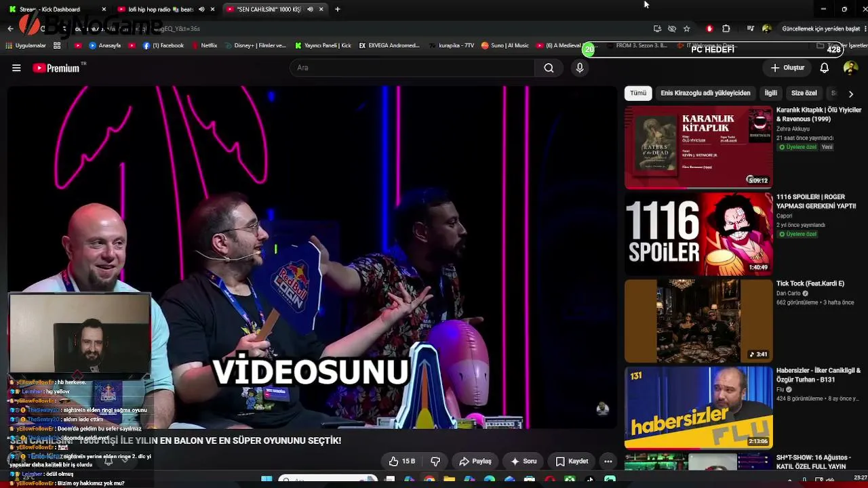Open the Habersizler B131 video thumbnail
This screenshot has width=868, height=488.
coord(698,407)
